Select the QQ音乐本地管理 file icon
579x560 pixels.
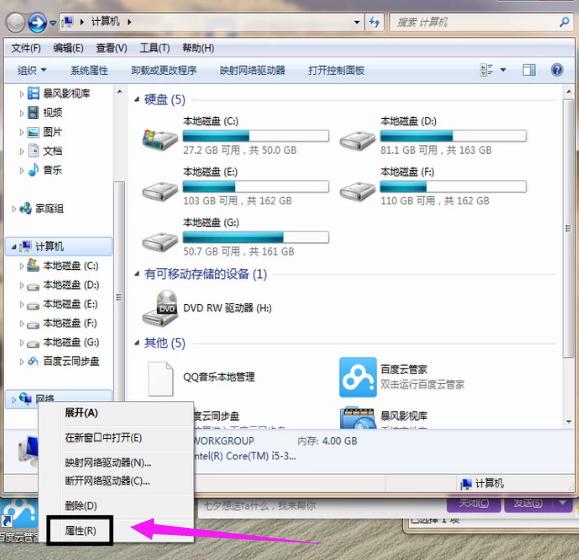tap(160, 379)
